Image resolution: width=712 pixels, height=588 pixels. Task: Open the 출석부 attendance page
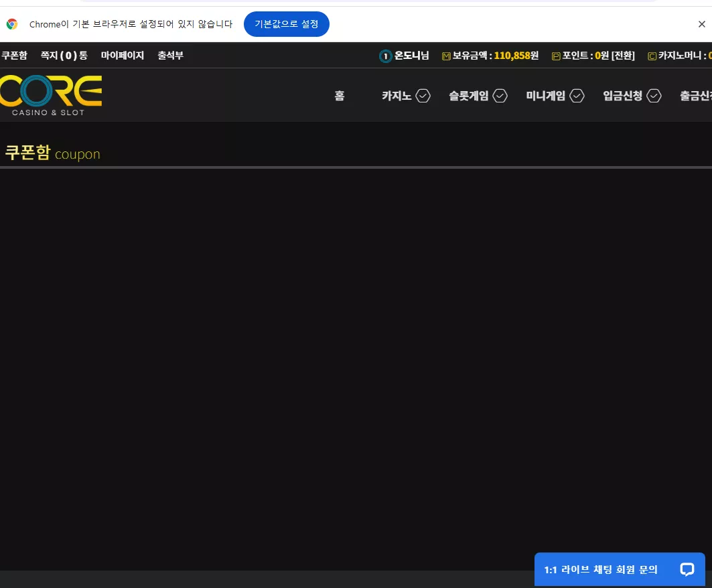(170, 56)
